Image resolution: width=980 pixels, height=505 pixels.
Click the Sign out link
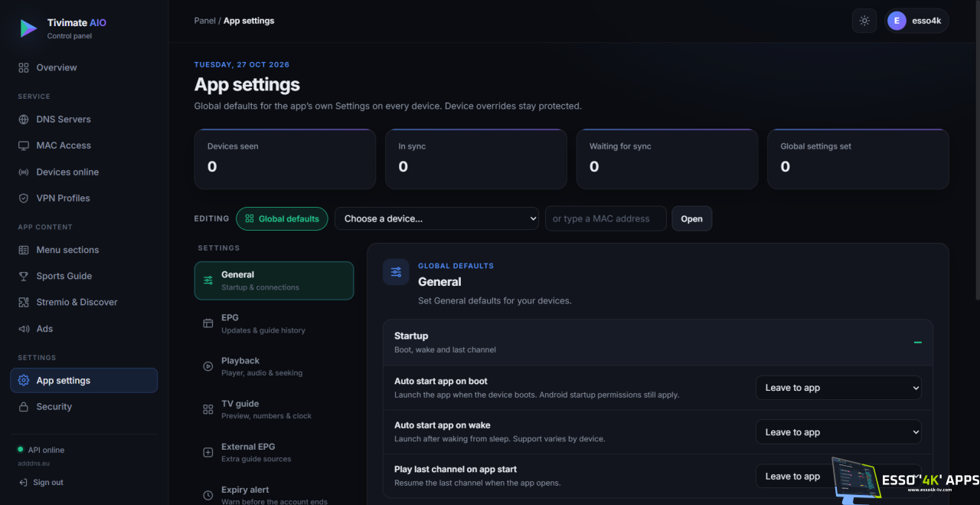41,483
